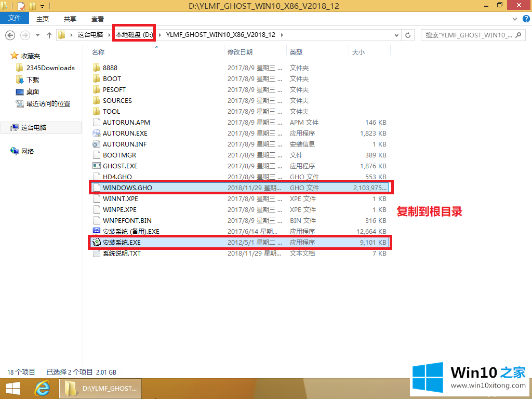Select the SOURCES folder icon
532x399 pixels.
point(96,100)
